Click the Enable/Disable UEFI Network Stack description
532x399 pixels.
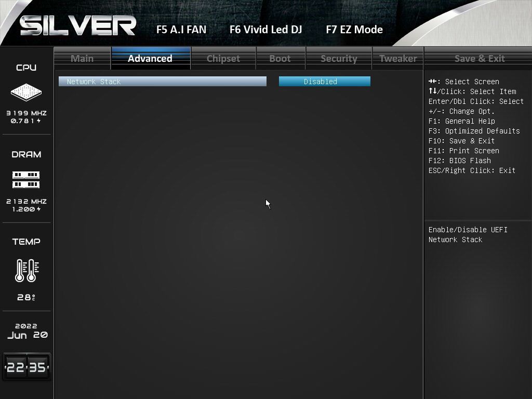468,234
